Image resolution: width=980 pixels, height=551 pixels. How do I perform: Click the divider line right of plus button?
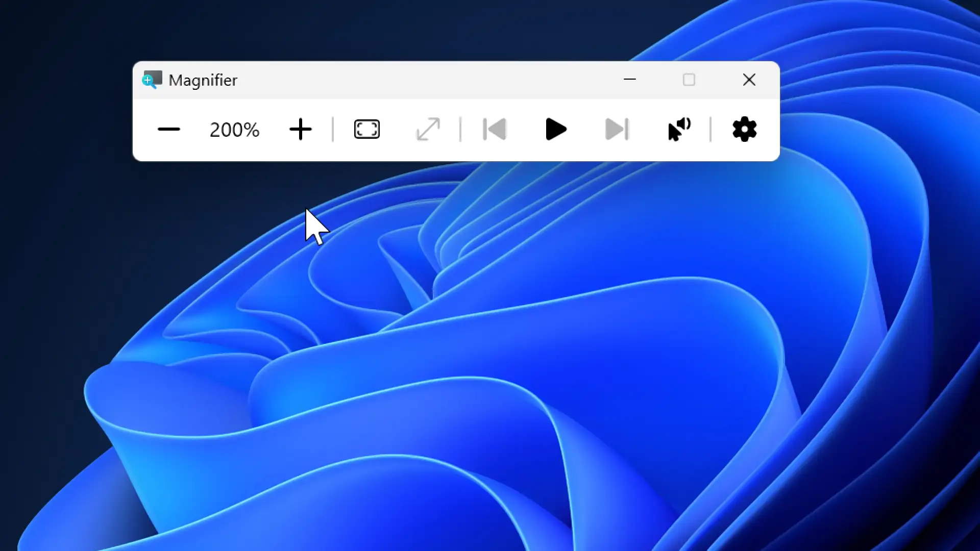332,130
